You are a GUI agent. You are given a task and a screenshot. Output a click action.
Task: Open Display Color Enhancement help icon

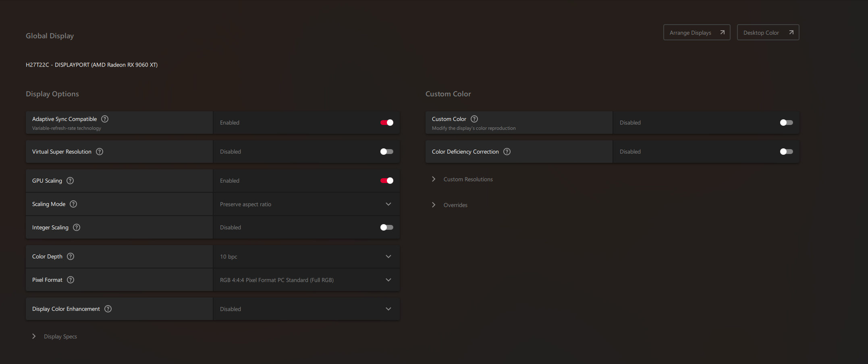[108, 309]
